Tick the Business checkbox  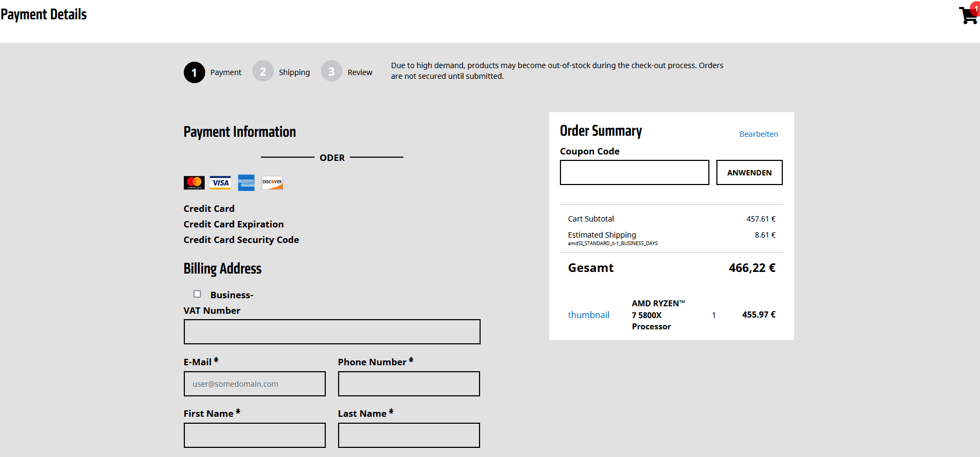(x=197, y=294)
